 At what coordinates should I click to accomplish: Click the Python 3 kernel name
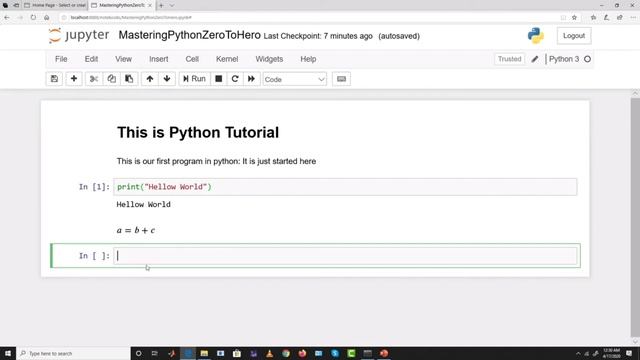[x=564, y=59]
